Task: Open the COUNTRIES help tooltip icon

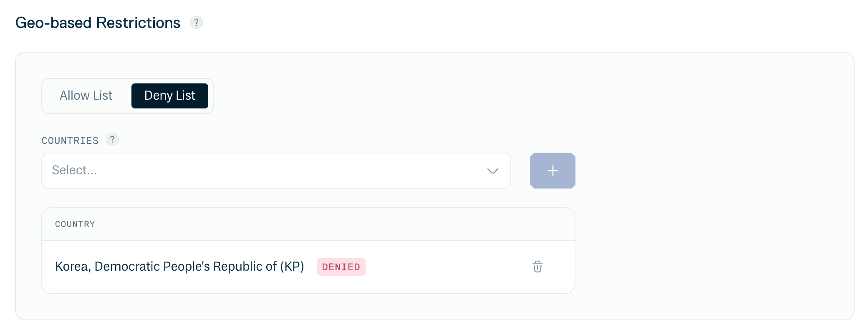Action: [x=112, y=139]
